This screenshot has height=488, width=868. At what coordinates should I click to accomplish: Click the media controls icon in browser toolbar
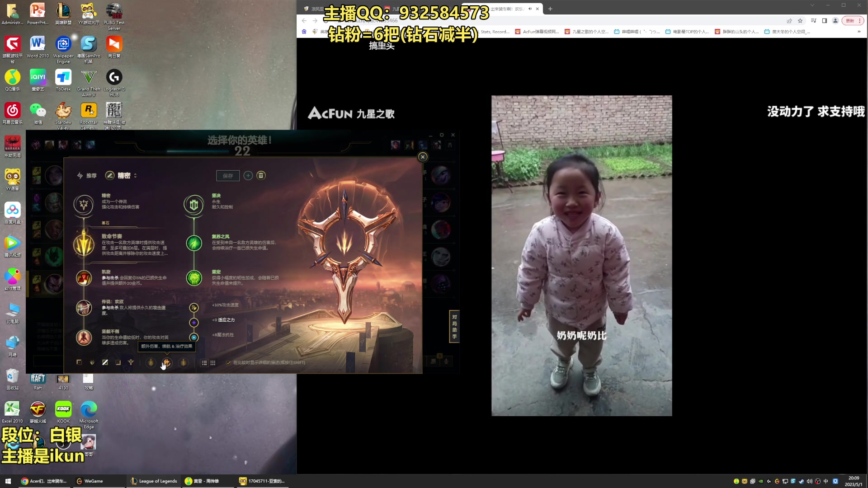(813, 21)
